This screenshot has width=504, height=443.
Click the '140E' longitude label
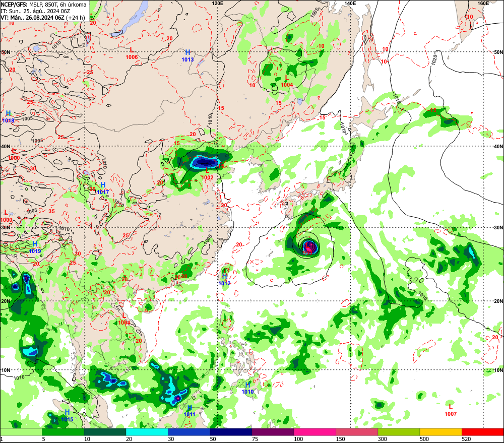click(350, 3)
